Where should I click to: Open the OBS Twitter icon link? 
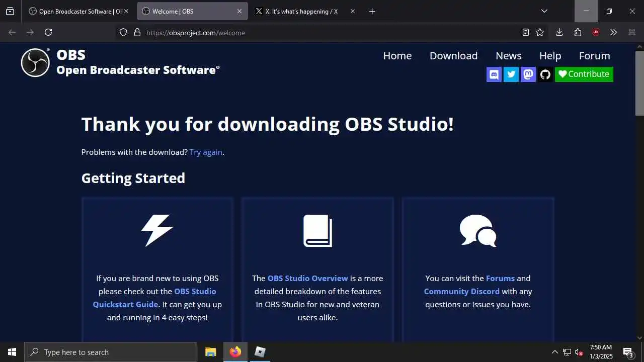click(511, 74)
